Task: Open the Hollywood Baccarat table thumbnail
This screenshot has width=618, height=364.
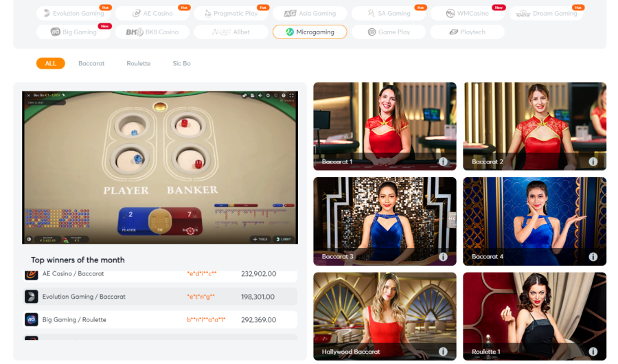Action: click(385, 317)
